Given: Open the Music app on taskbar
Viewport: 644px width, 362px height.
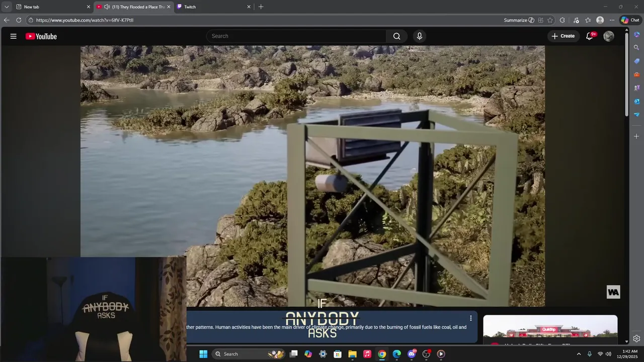Looking at the screenshot, I should (367, 354).
